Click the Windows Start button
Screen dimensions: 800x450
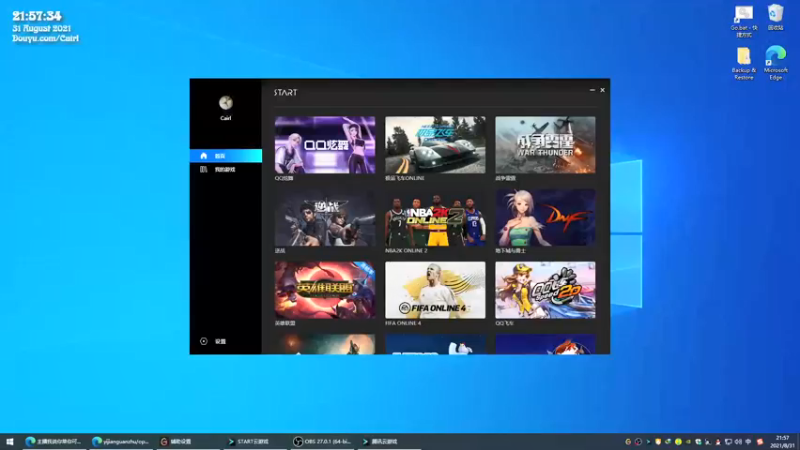(x=10, y=442)
